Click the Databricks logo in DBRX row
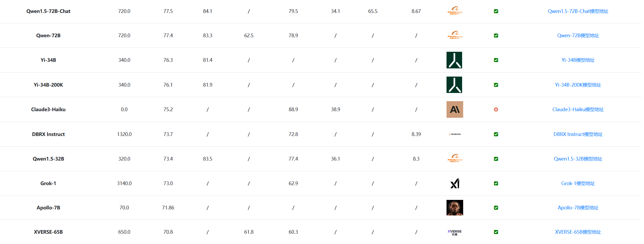This screenshot has height=244, width=644. click(x=455, y=134)
